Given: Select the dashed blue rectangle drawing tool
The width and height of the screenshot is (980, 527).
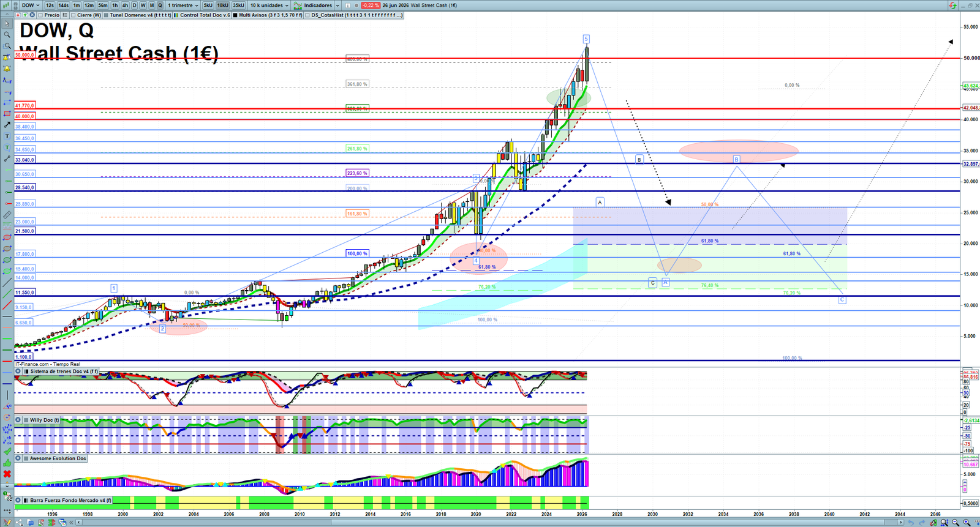Looking at the screenshot, I should click(7, 102).
